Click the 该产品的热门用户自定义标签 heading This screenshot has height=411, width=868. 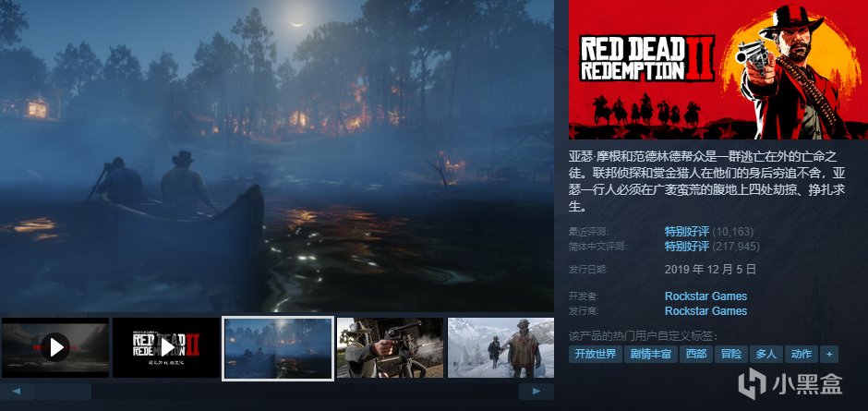tap(644, 335)
